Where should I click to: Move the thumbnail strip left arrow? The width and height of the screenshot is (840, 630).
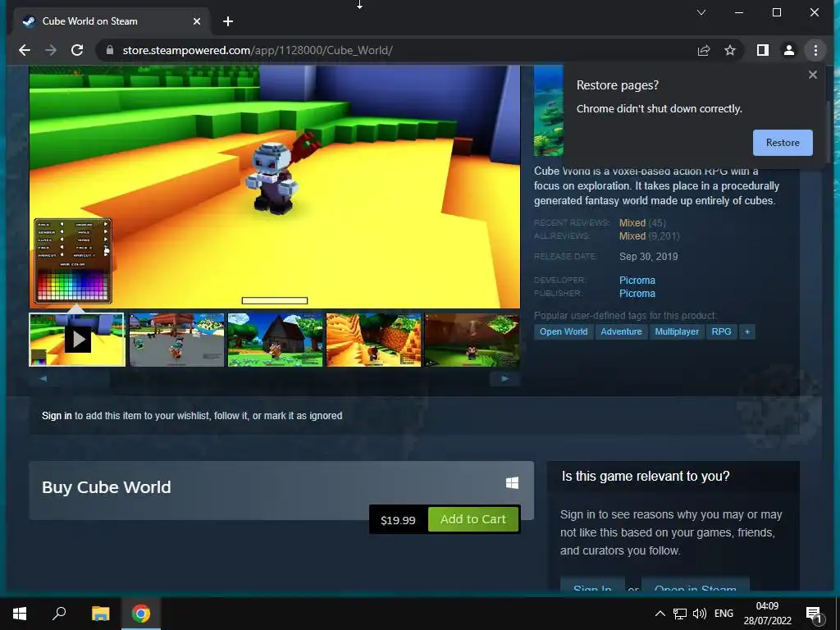(x=43, y=378)
